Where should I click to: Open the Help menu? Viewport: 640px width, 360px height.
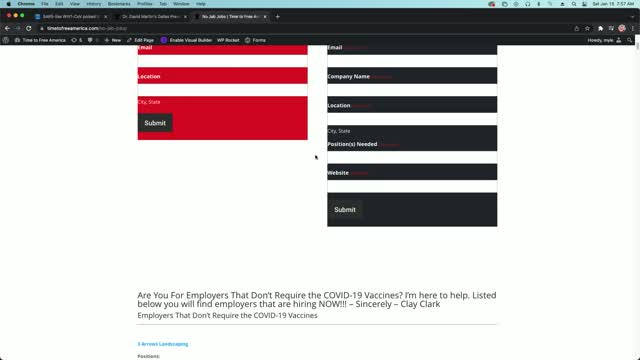coord(200,4)
